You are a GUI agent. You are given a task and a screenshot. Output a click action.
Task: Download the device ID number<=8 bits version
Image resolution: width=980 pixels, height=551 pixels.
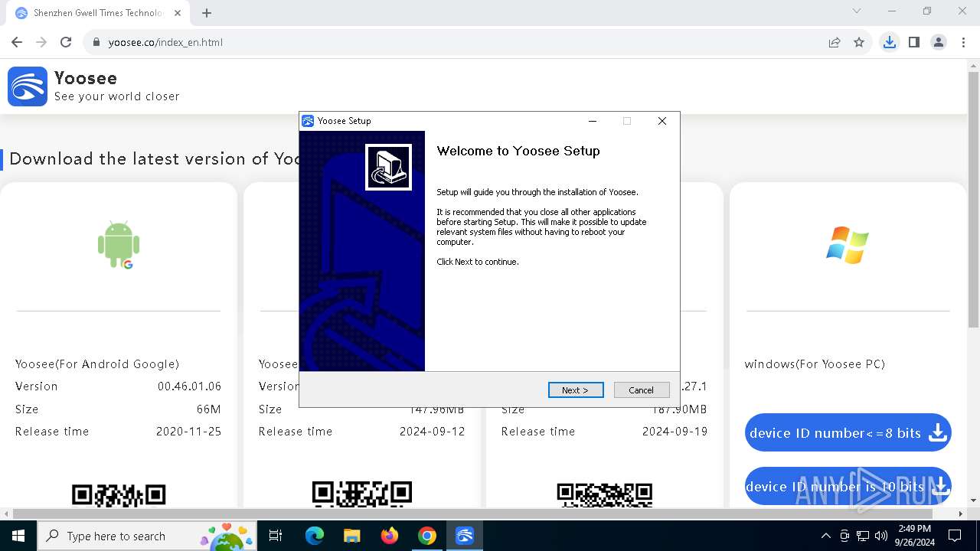[848, 433]
